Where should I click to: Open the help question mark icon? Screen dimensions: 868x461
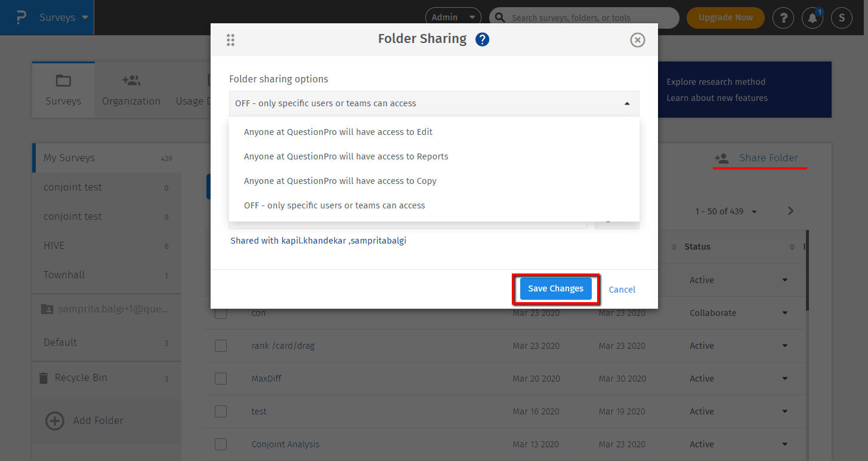click(783, 17)
